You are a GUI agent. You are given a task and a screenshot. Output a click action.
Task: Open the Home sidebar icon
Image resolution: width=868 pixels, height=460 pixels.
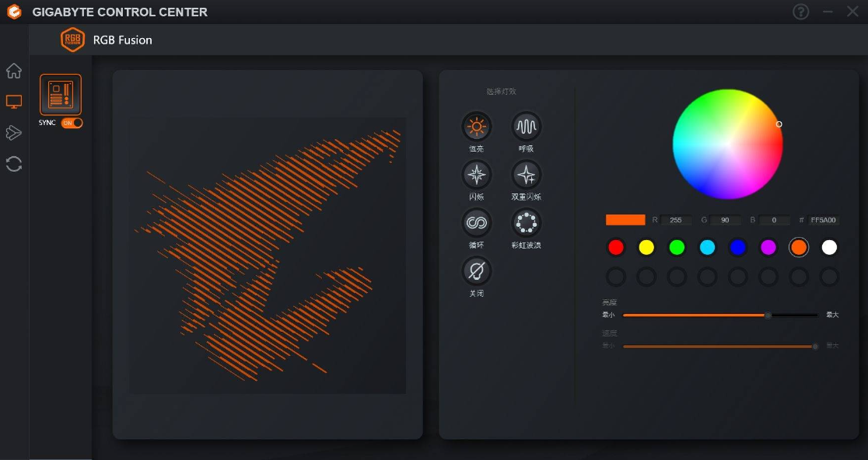[x=14, y=71]
